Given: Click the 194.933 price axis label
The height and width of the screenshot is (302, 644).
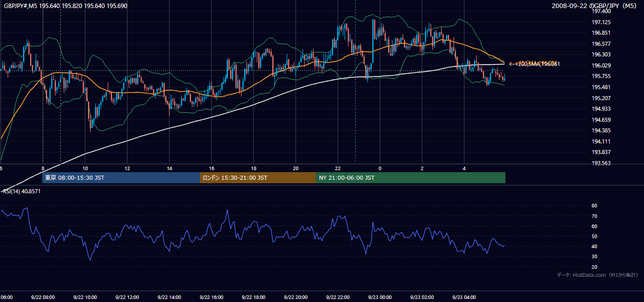Looking at the screenshot, I should 602,109.
